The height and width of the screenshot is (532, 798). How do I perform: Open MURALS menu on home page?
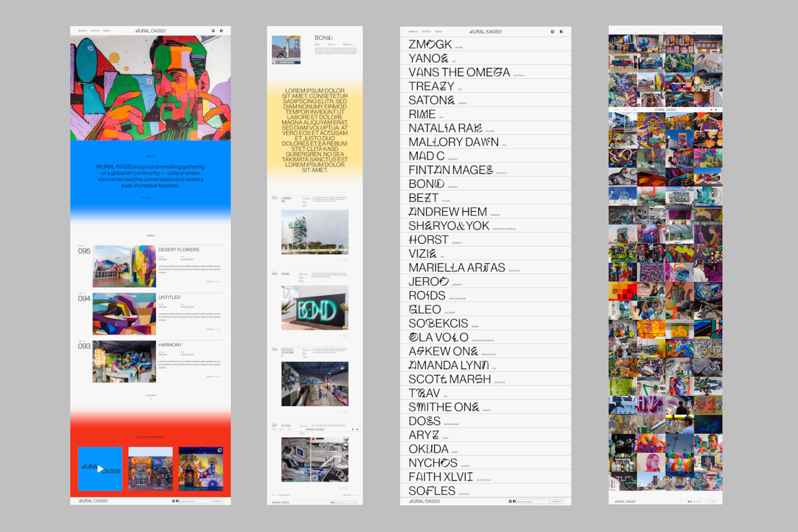pos(82,31)
